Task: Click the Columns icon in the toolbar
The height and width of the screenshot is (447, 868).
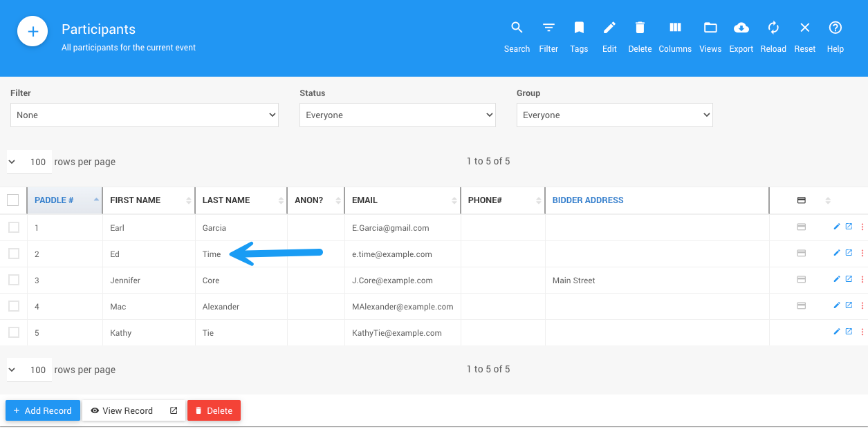Action: point(675,28)
